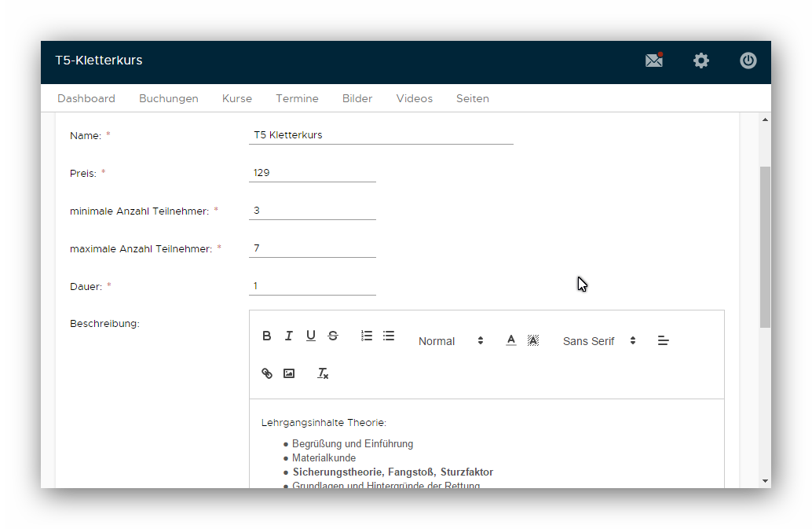The height and width of the screenshot is (529, 812).
Task: Open the Videos tab
Action: [x=415, y=98]
